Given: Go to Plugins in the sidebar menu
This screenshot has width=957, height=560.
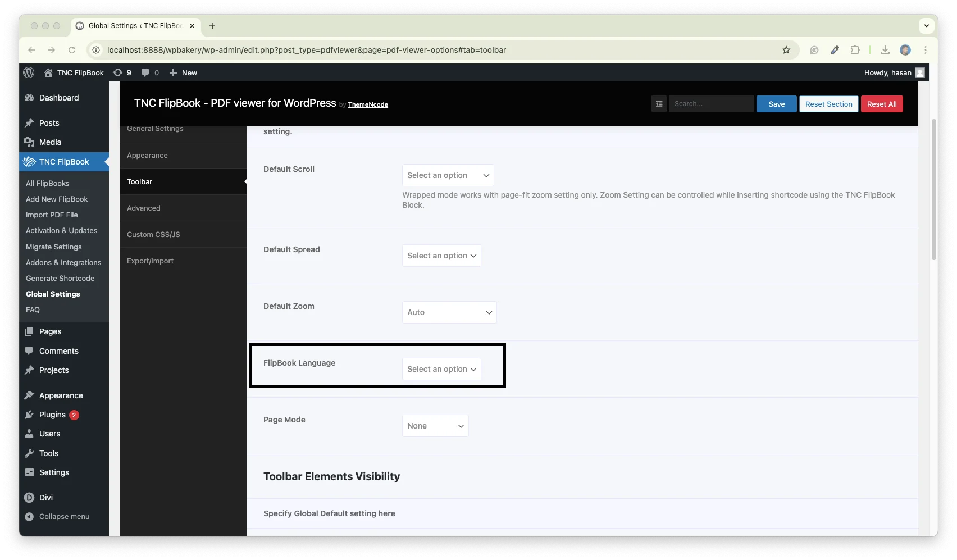Looking at the screenshot, I should (52, 415).
